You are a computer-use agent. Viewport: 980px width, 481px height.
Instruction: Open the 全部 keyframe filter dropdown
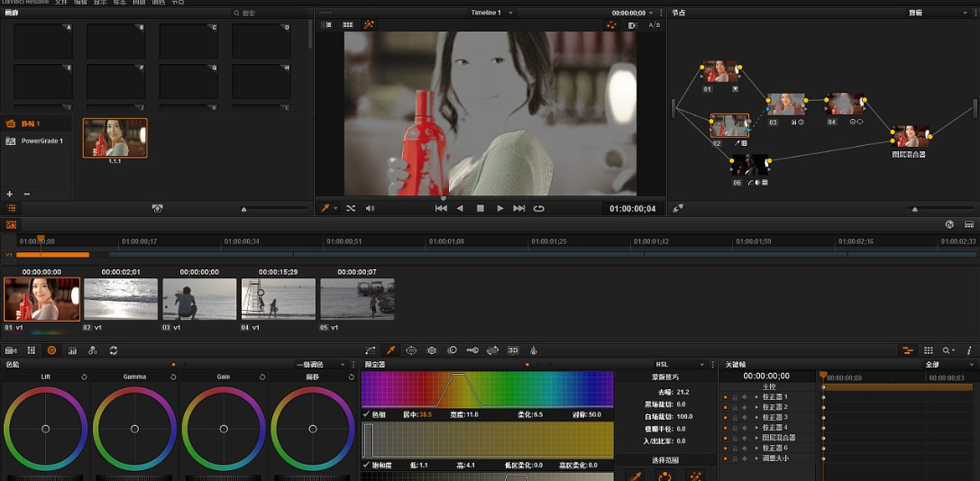click(949, 364)
